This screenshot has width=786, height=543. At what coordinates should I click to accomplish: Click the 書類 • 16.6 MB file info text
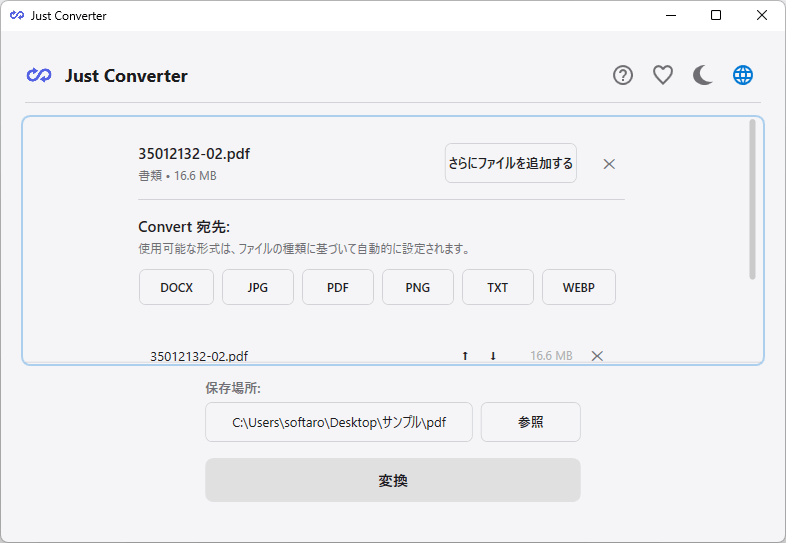point(177,176)
